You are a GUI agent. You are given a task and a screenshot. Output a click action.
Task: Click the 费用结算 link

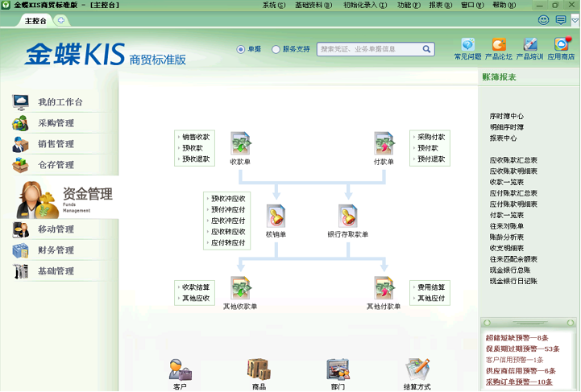(431, 287)
